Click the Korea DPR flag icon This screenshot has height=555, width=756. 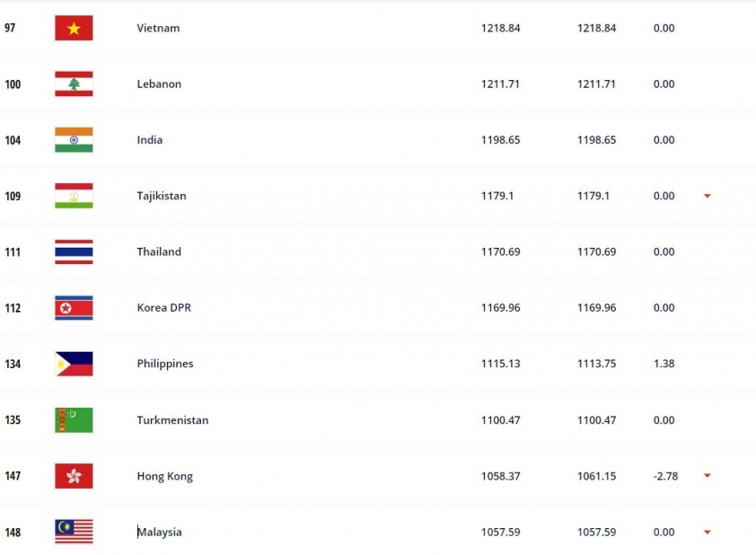pyautogui.click(x=74, y=308)
